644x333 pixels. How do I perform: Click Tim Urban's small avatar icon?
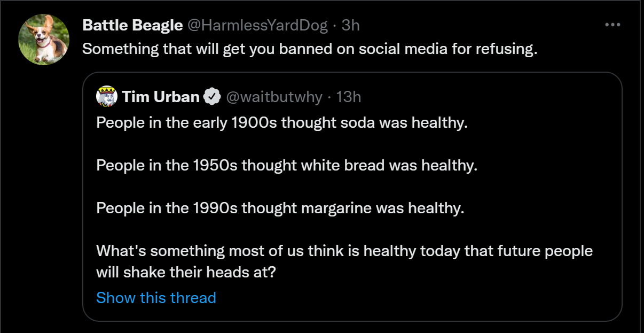click(107, 96)
